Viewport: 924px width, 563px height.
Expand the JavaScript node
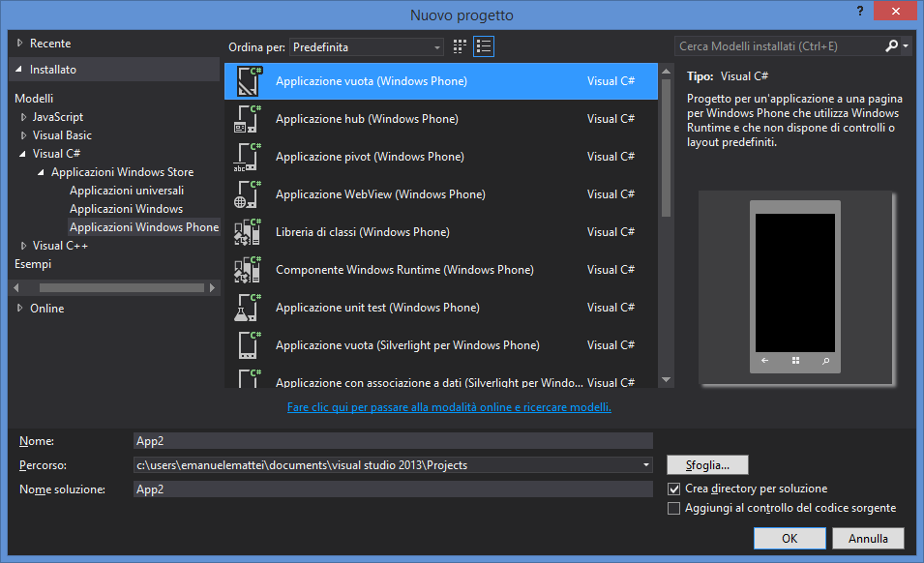pos(23,117)
